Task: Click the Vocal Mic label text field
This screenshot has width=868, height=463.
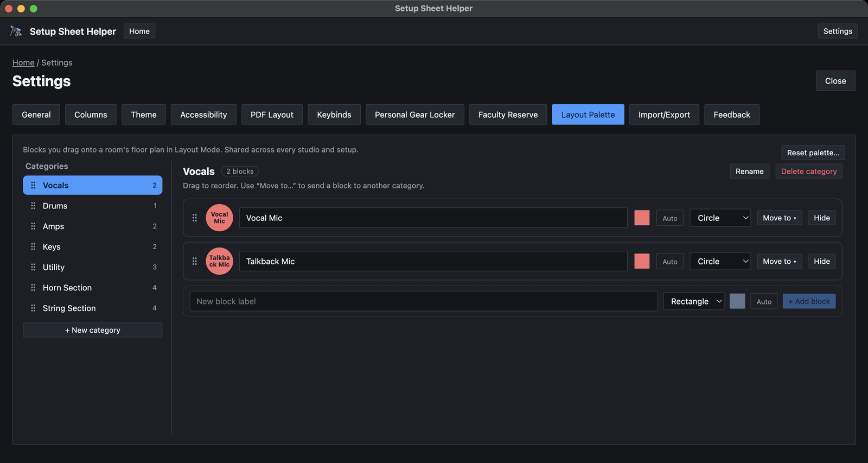Action: pyautogui.click(x=433, y=218)
